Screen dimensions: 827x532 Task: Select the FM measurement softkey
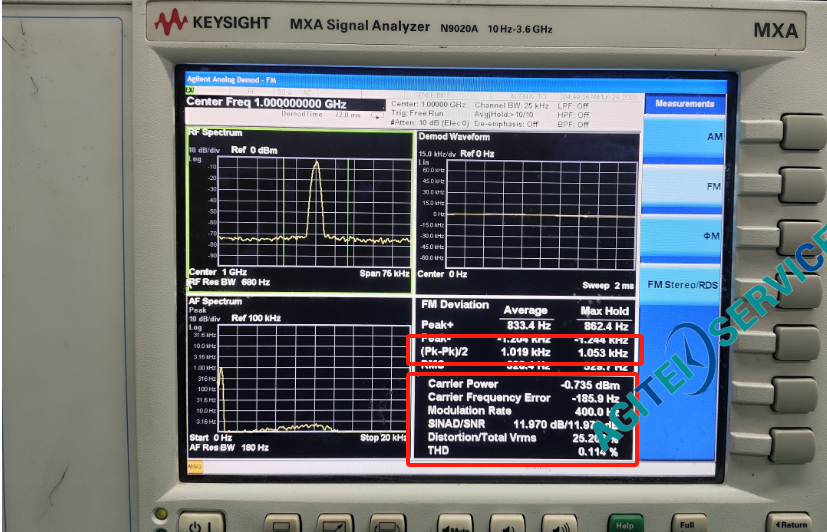(684, 186)
